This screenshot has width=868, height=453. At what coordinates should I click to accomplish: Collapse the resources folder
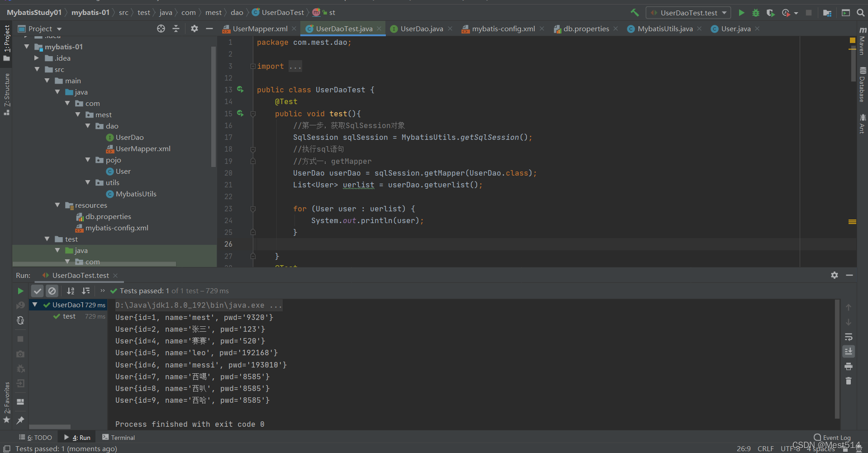57,205
